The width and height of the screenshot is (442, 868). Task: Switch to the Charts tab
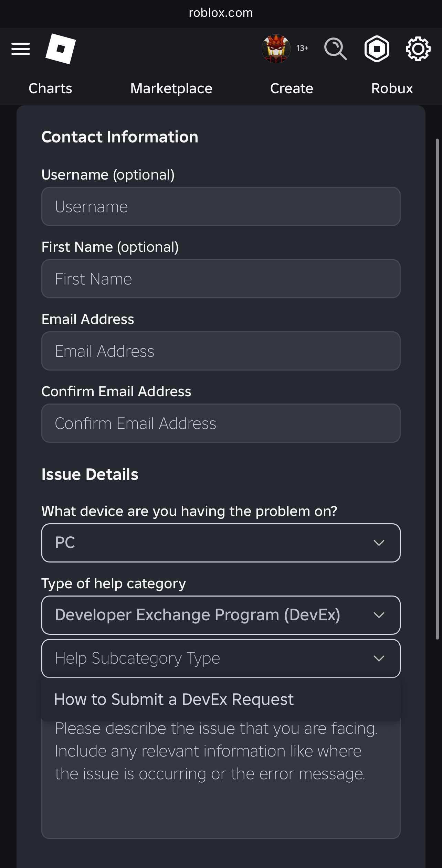point(50,88)
